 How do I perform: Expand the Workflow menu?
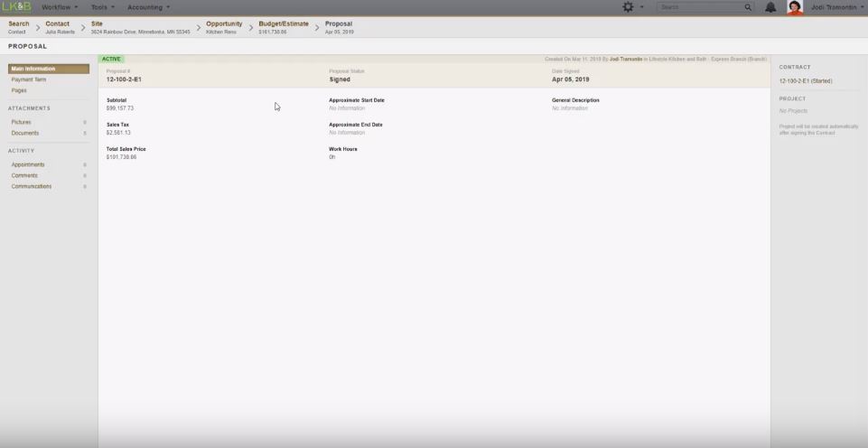60,7
